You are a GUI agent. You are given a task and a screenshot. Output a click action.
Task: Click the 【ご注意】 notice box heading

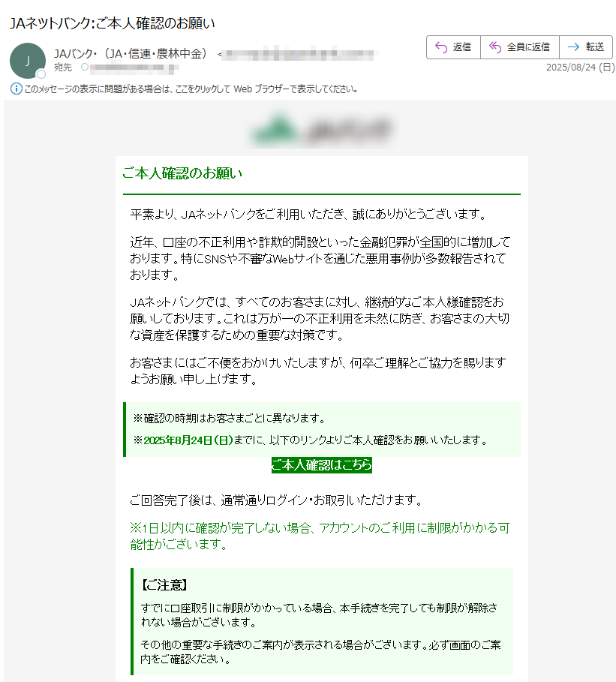164,585
